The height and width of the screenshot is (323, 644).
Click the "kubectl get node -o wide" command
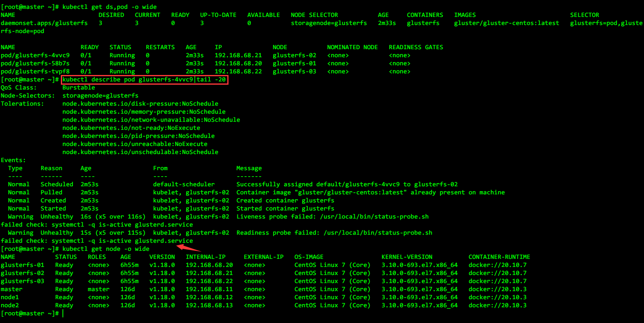tap(106, 249)
